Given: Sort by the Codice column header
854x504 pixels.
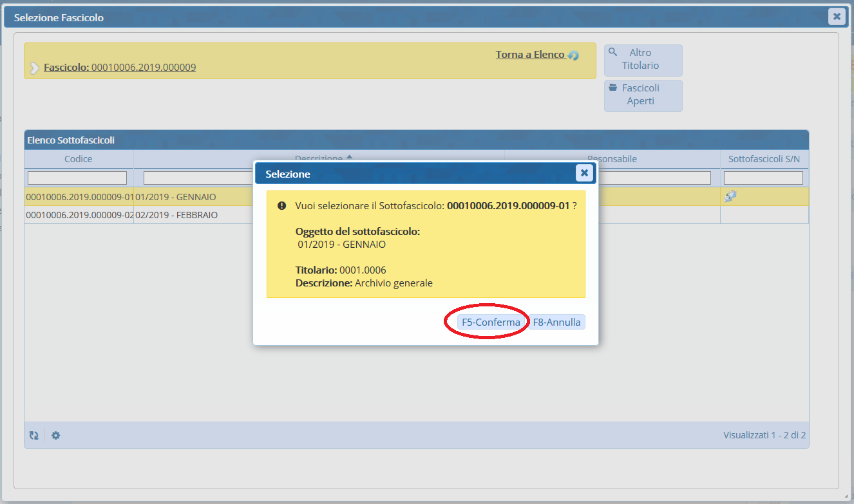Looking at the screenshot, I should pyautogui.click(x=78, y=159).
